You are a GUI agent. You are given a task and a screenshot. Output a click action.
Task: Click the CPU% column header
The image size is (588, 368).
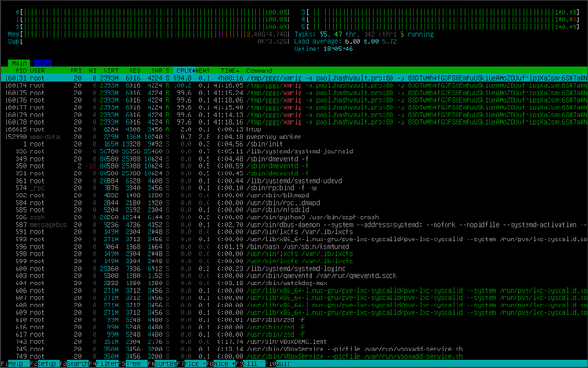184,71
